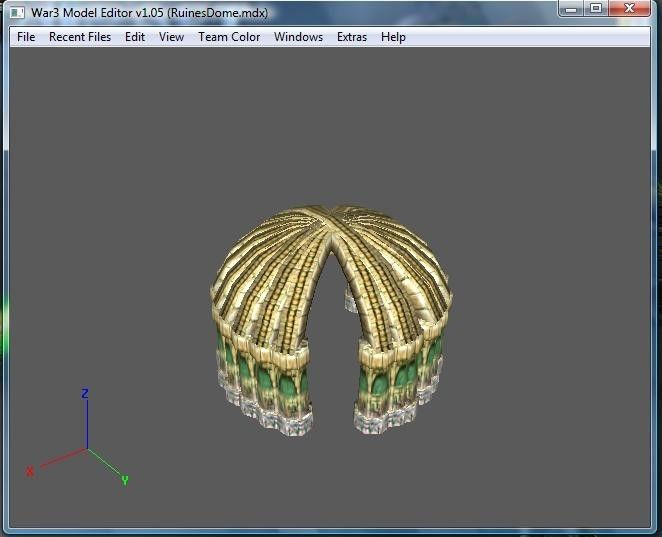This screenshot has height=537, width=662.
Task: Open the Team Color menu
Action: pyautogui.click(x=229, y=37)
